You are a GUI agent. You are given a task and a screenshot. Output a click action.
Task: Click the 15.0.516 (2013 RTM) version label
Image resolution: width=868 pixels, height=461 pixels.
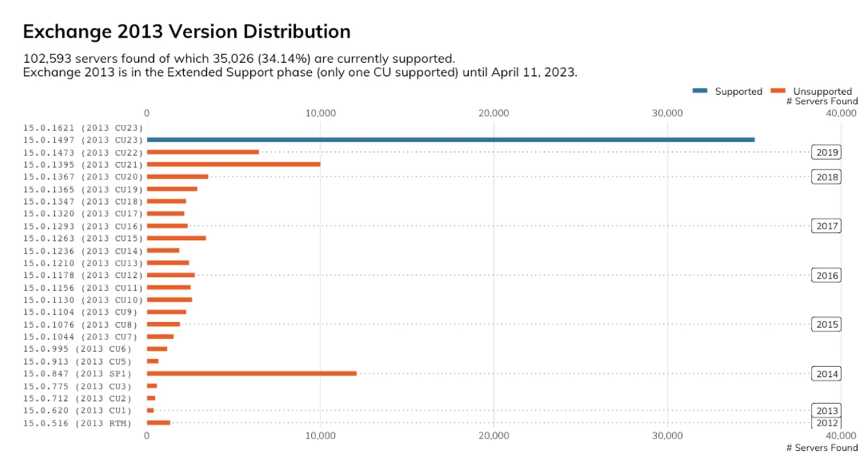click(77, 423)
